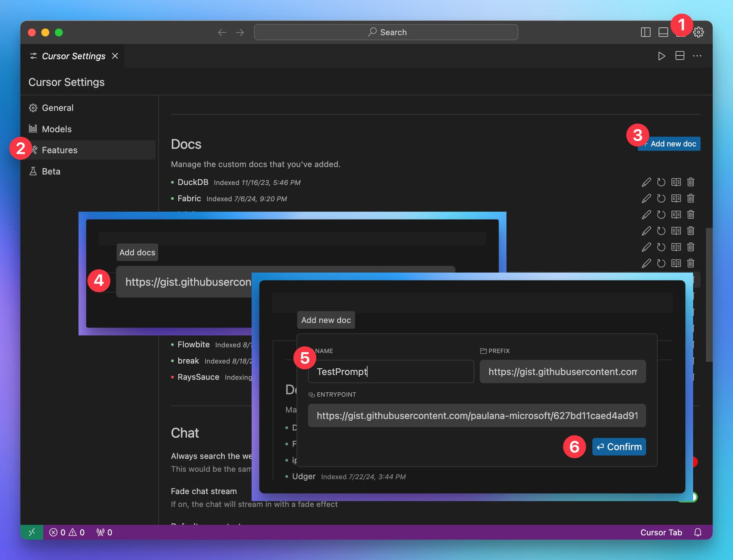
Task: Open the DuckDB doc pages book icon
Action: [676, 182]
